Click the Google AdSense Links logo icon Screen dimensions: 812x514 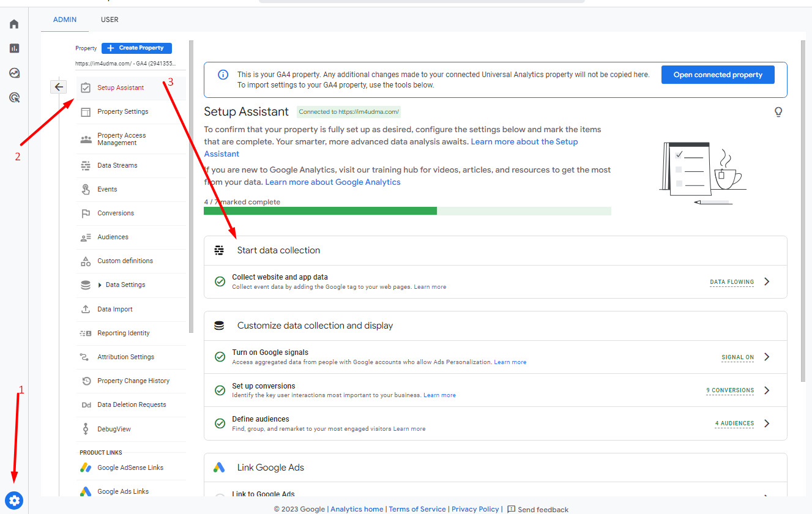(x=86, y=467)
